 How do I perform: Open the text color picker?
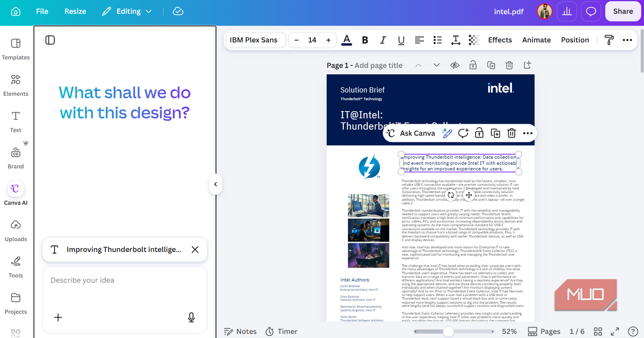[347, 40]
